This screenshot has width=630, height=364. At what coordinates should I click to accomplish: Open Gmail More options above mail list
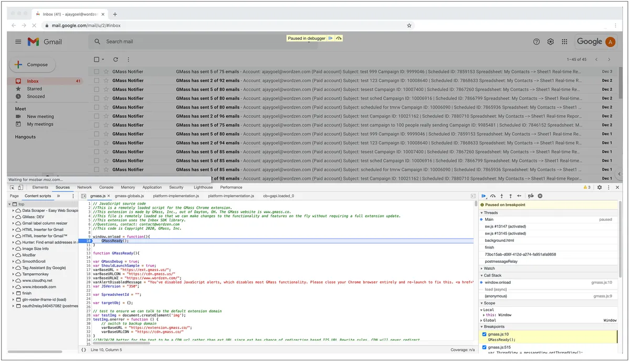(x=129, y=60)
